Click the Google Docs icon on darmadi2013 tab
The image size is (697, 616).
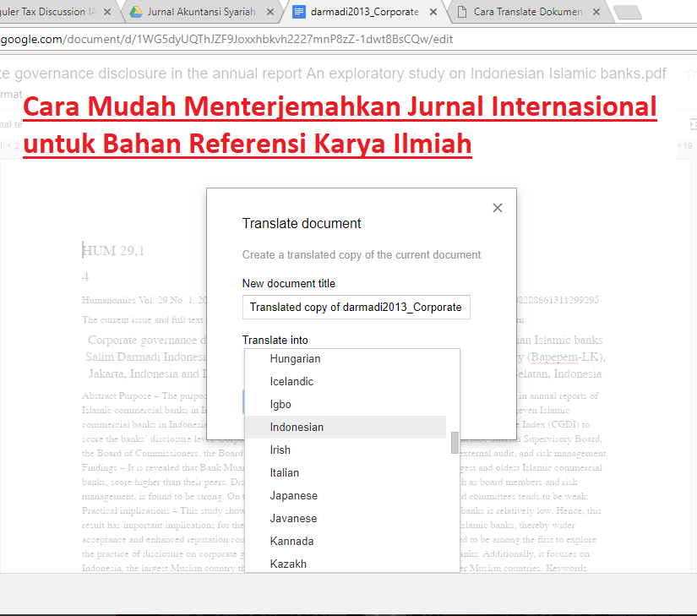click(x=299, y=12)
